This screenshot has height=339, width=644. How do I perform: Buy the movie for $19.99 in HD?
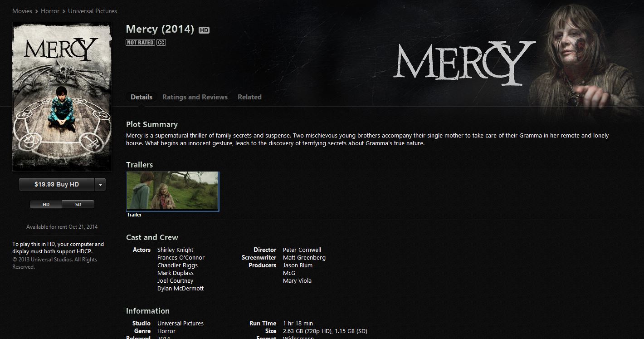click(x=57, y=185)
